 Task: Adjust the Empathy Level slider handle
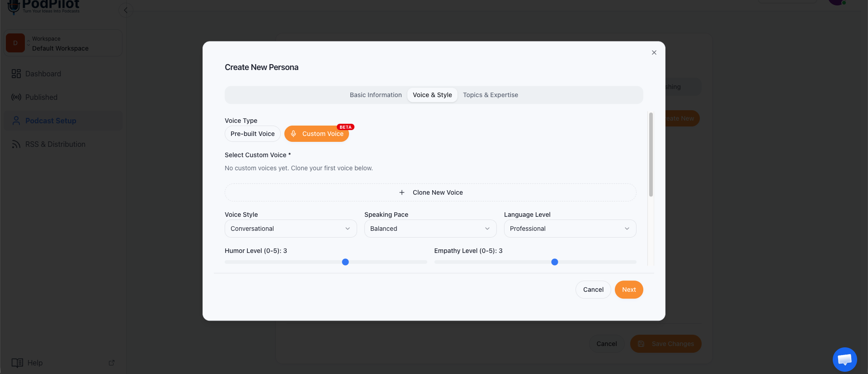click(555, 262)
